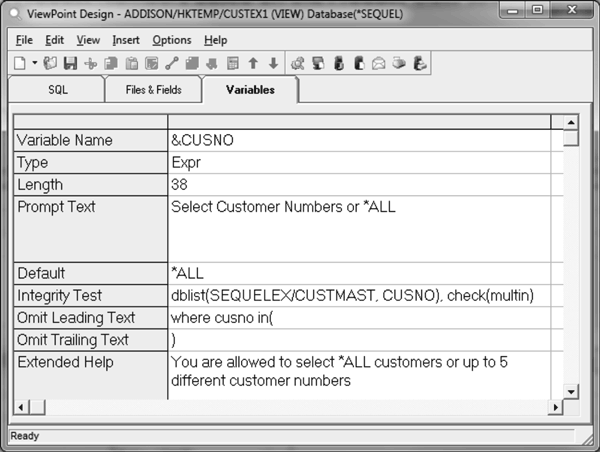
Task: Click the horizontal scrollbar right arrow
Action: (x=555, y=408)
